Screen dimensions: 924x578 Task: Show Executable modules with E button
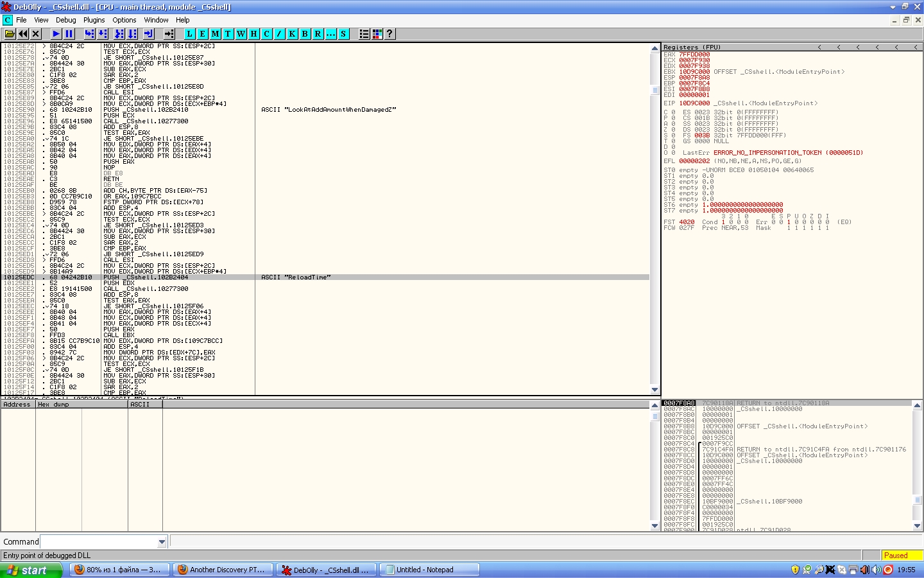(203, 33)
